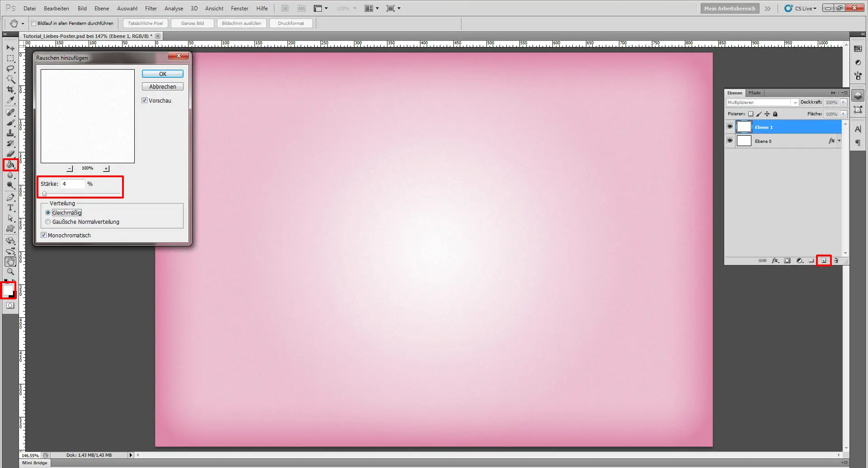Screen dimensions: 868x468
Task: Switch to the Pfade tab
Action: click(x=754, y=93)
